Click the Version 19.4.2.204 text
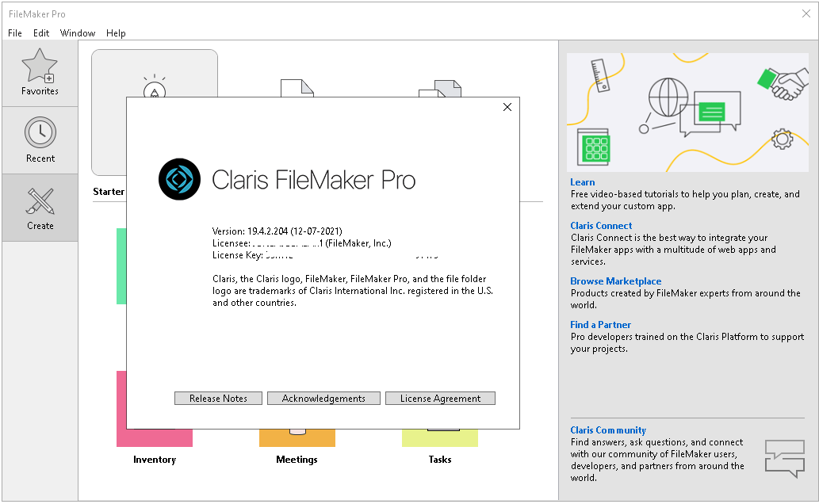 (277, 231)
